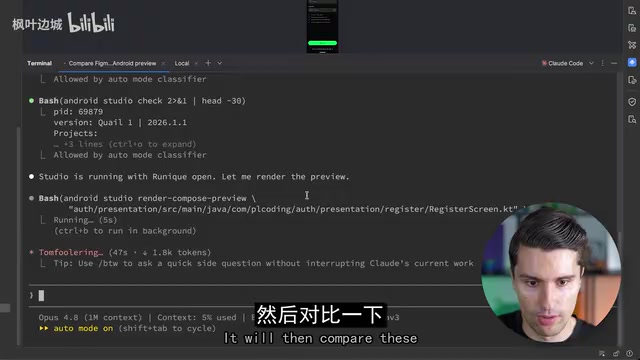
Task: Click the notifications icon in bottom-right status bar
Action: pos(629,353)
